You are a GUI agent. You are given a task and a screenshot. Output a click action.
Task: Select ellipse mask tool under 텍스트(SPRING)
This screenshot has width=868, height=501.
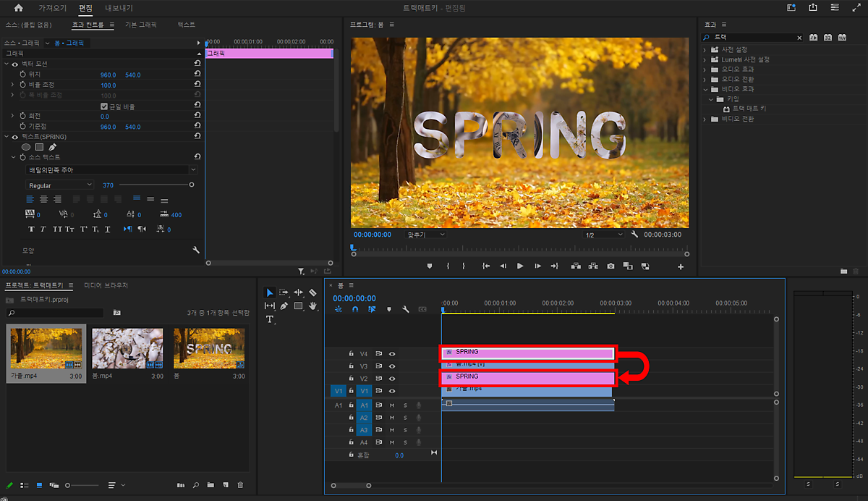click(26, 147)
